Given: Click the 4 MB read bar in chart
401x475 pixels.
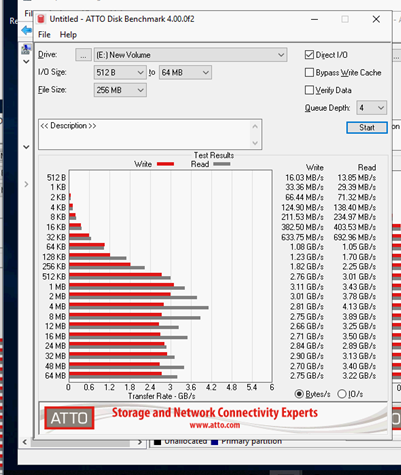Looking at the screenshot, I should (139, 308).
